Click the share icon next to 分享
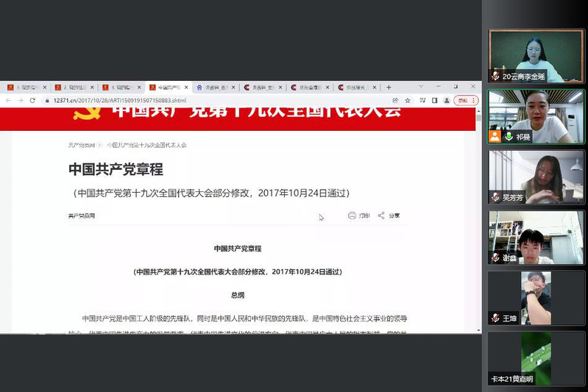Screen dimensions: 588x392 pyautogui.click(x=381, y=215)
